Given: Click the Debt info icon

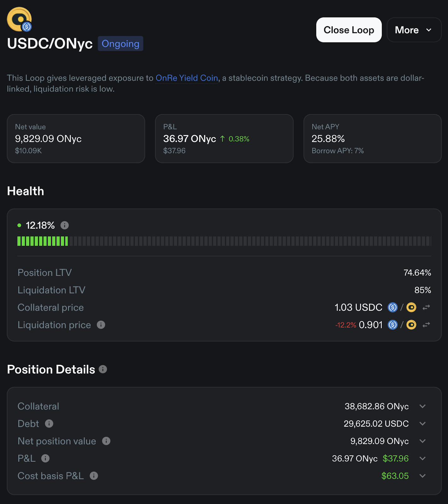Looking at the screenshot, I should (49, 424).
